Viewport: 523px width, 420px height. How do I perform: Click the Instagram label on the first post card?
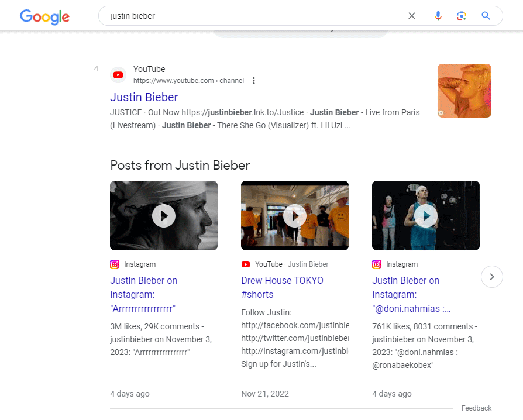tap(140, 264)
